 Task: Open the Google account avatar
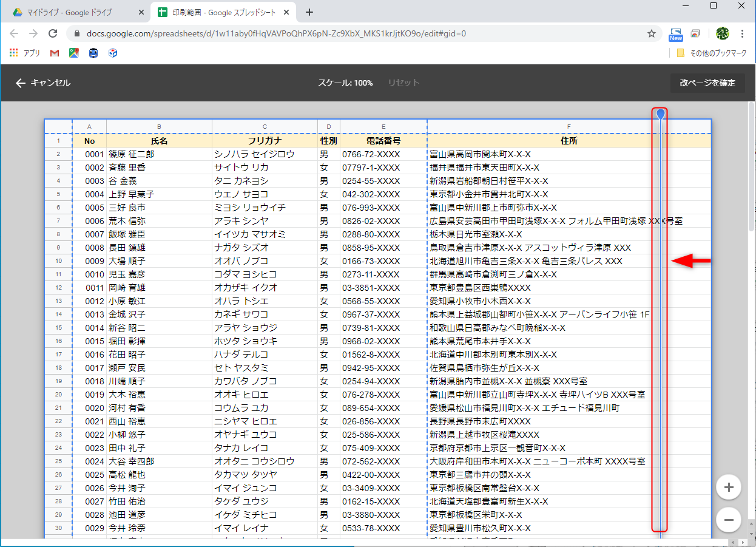(723, 34)
